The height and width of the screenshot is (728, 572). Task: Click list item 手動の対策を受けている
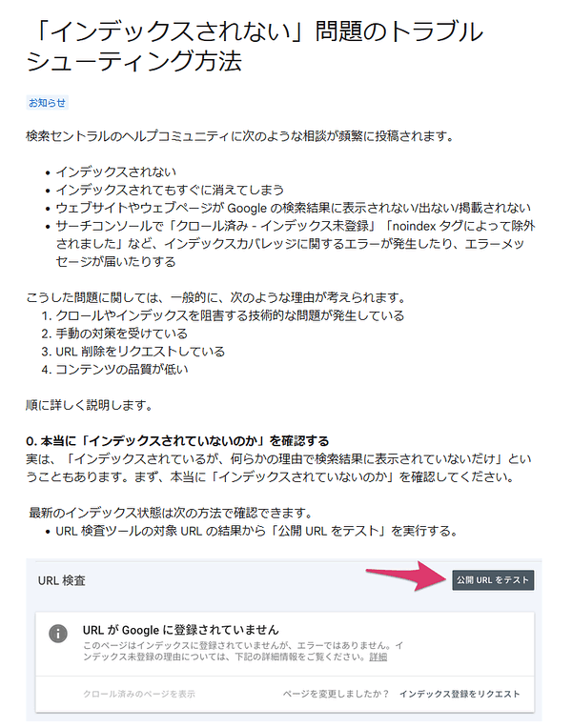[122, 334]
